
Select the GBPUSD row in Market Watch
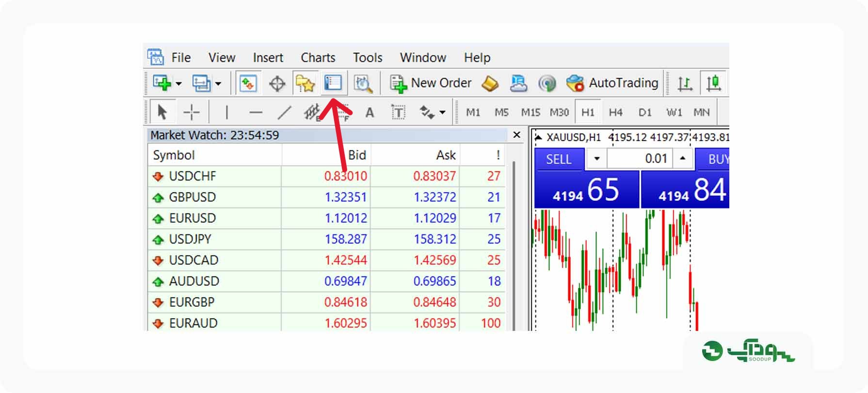326,197
